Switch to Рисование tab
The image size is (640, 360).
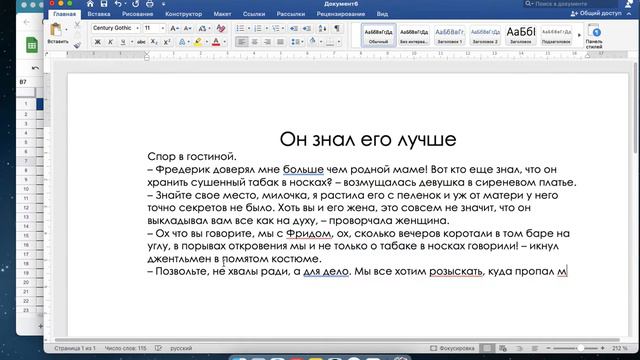click(138, 14)
